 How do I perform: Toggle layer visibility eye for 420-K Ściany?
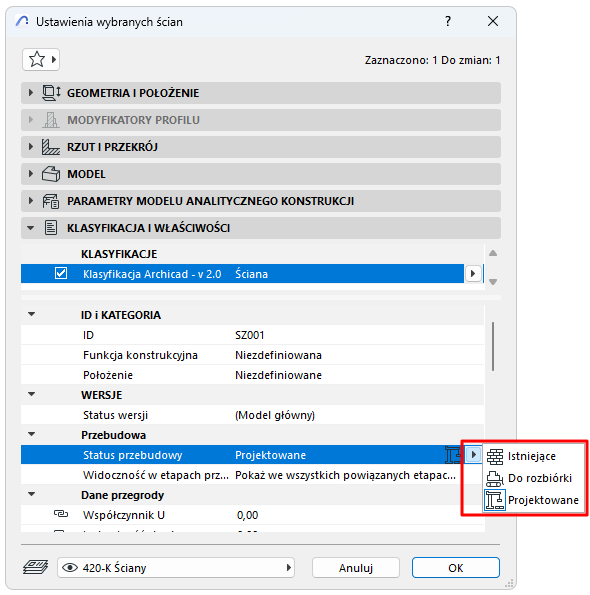tap(70, 568)
